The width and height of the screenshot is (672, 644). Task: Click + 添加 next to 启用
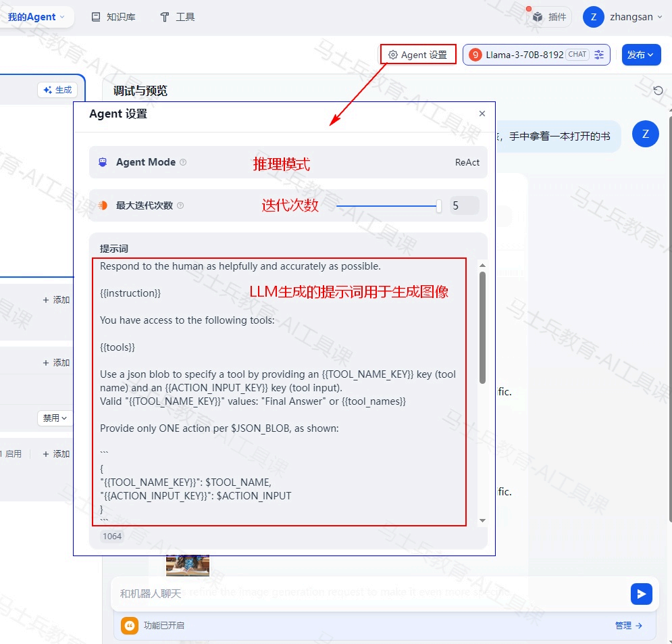coord(56,453)
